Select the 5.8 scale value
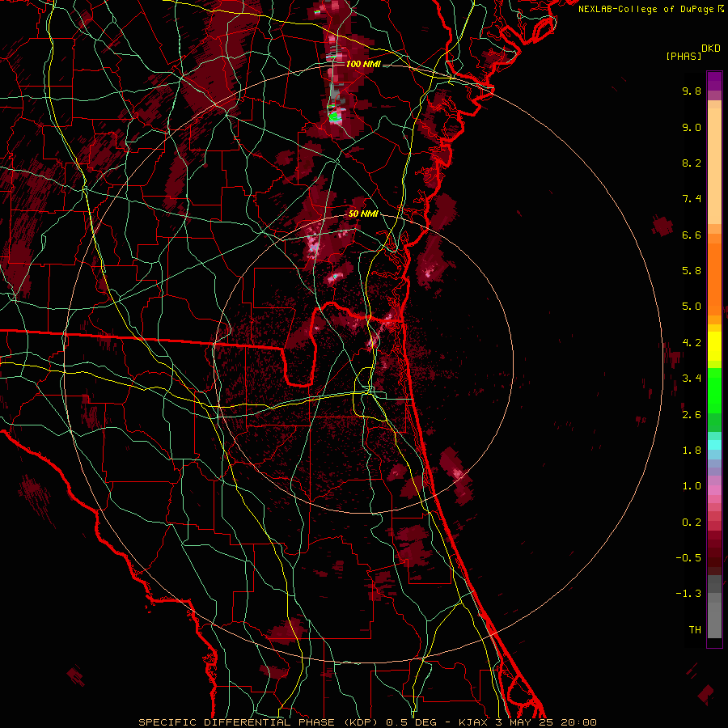The image size is (728, 728). pyautogui.click(x=692, y=271)
